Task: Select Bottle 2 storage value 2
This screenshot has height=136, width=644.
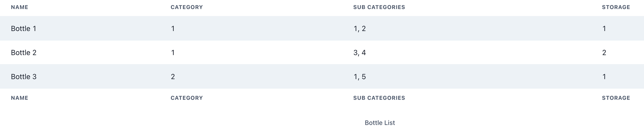Action: pyautogui.click(x=604, y=53)
